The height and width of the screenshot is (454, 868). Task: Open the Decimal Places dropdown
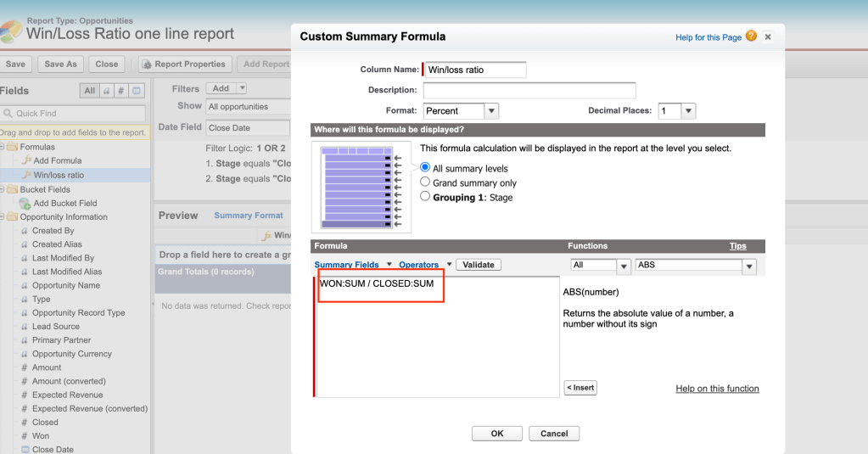[x=677, y=111]
